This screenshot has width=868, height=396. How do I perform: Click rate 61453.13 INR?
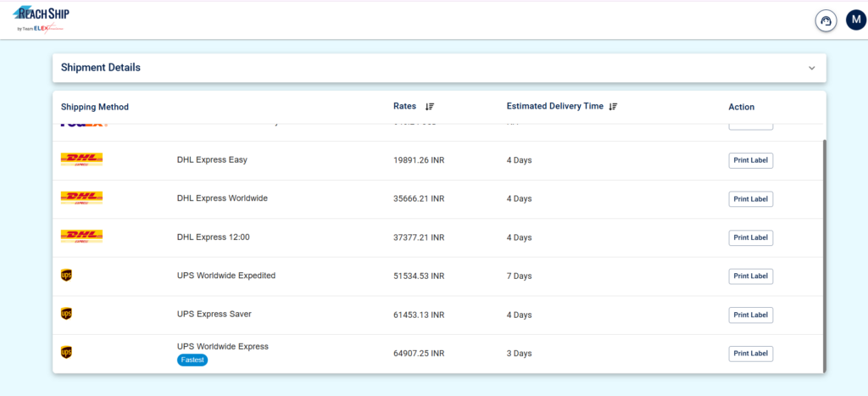(419, 315)
